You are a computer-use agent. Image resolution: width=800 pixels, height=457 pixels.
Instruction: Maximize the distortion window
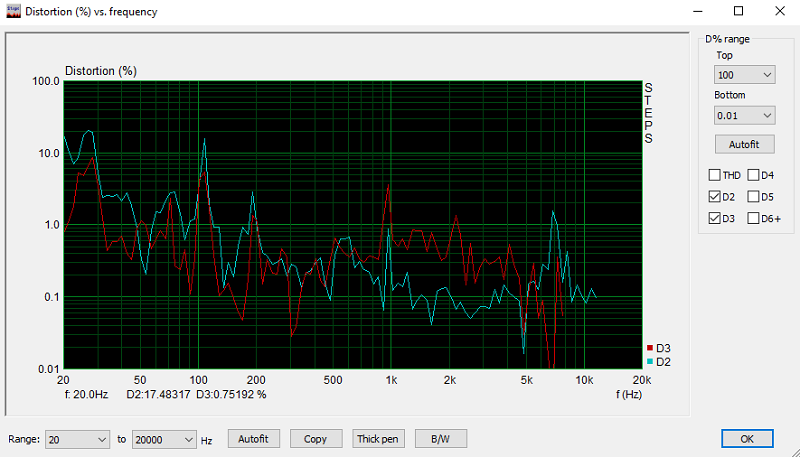coord(738,11)
